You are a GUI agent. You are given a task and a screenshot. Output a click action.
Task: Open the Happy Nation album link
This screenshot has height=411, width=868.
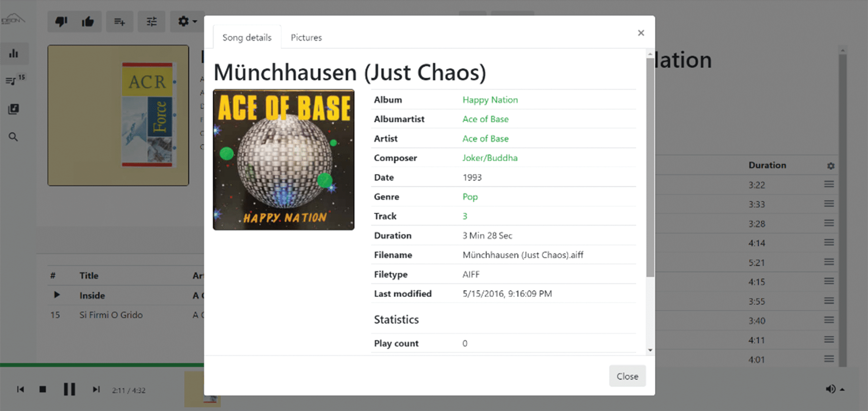click(490, 100)
